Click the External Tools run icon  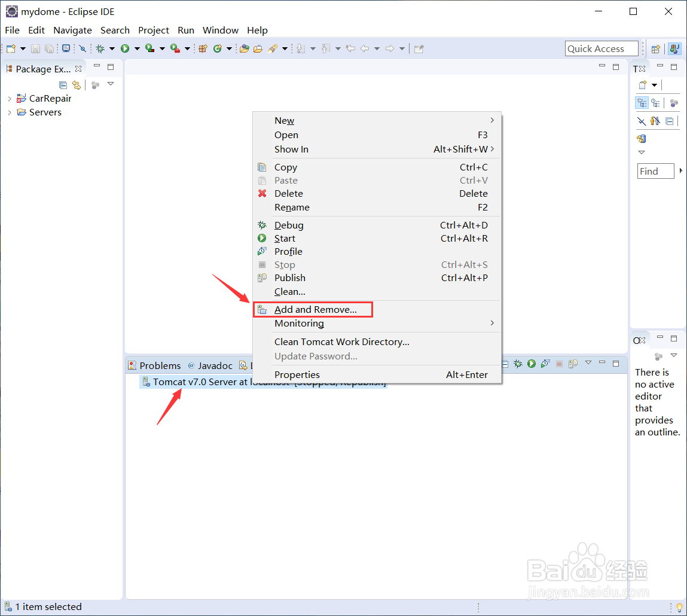point(175,48)
